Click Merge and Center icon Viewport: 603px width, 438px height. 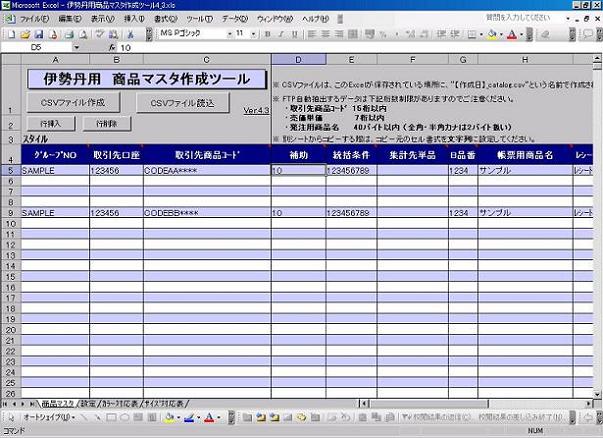(x=353, y=34)
